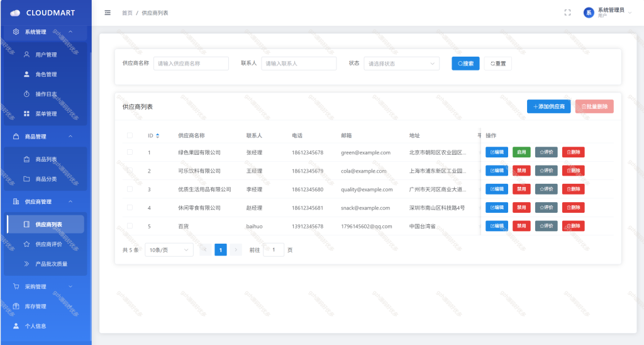Open 用户管理 in the sidebar
The width and height of the screenshot is (644, 345).
click(45, 54)
